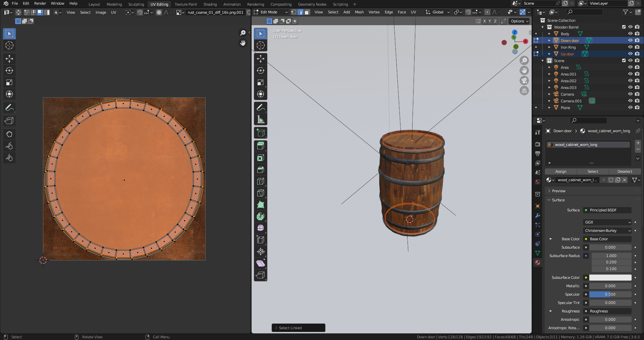Uncheck Wooden Barrel collection checkbox
This screenshot has width=644, height=340.
[624, 27]
